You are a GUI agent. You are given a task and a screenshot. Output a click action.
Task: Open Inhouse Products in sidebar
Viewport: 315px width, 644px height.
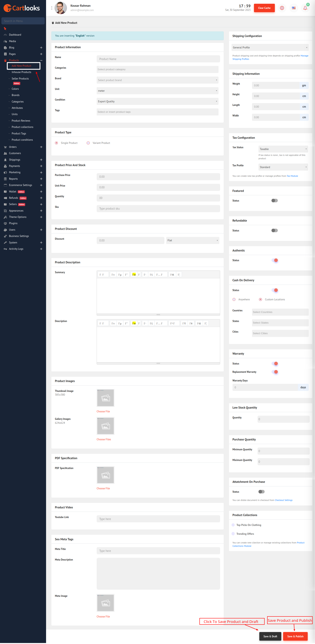click(21, 72)
